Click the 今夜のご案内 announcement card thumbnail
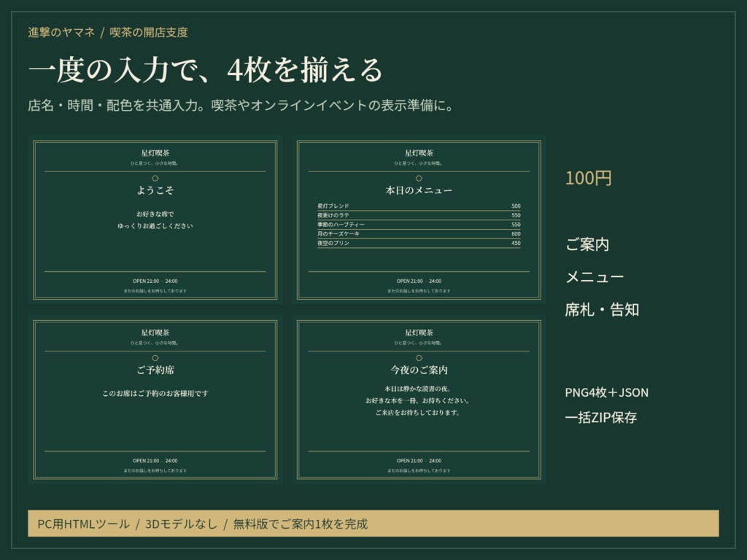 tap(419, 400)
